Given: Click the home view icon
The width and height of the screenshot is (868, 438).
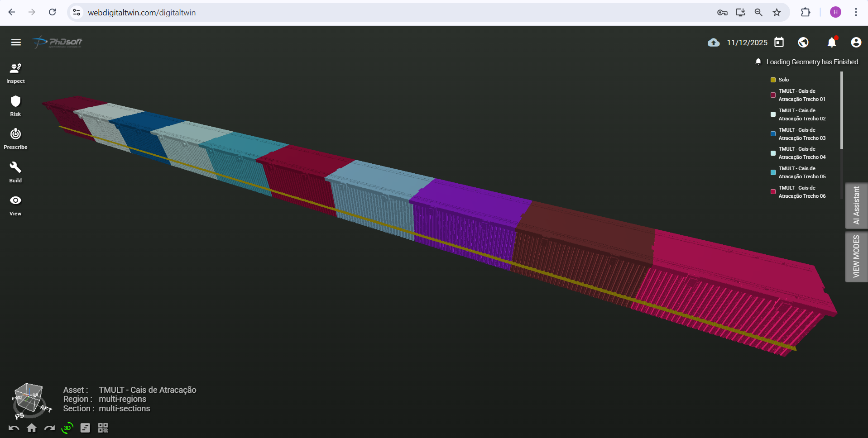Looking at the screenshot, I should coord(32,428).
